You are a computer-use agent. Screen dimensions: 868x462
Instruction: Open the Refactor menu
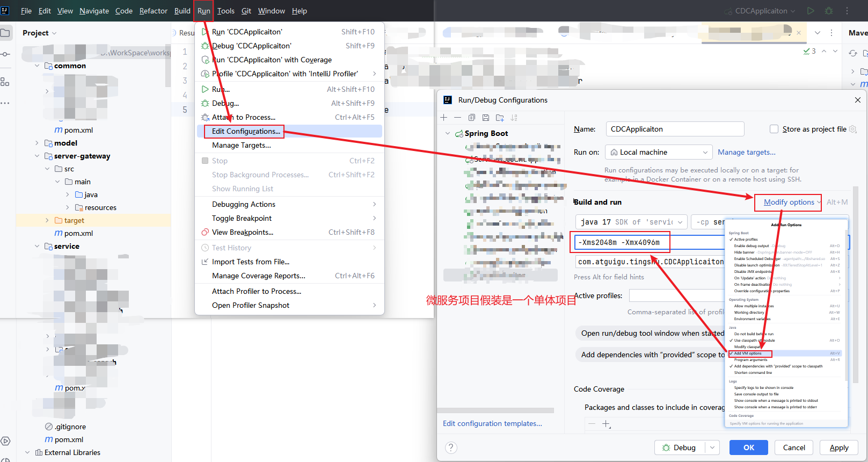click(153, 11)
